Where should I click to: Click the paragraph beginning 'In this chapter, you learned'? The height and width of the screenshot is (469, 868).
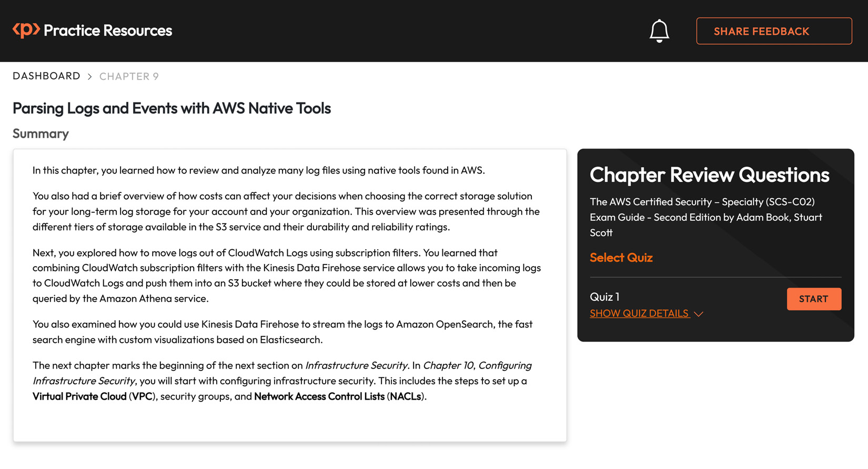[x=259, y=170]
